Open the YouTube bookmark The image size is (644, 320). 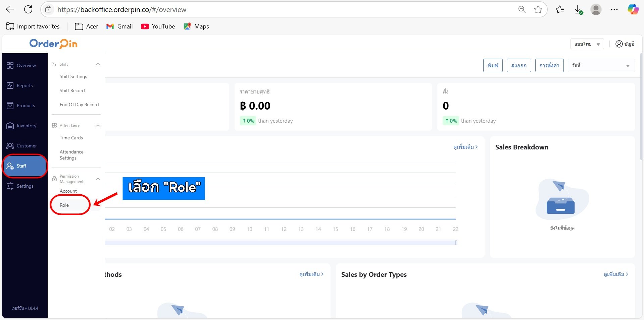point(158,26)
